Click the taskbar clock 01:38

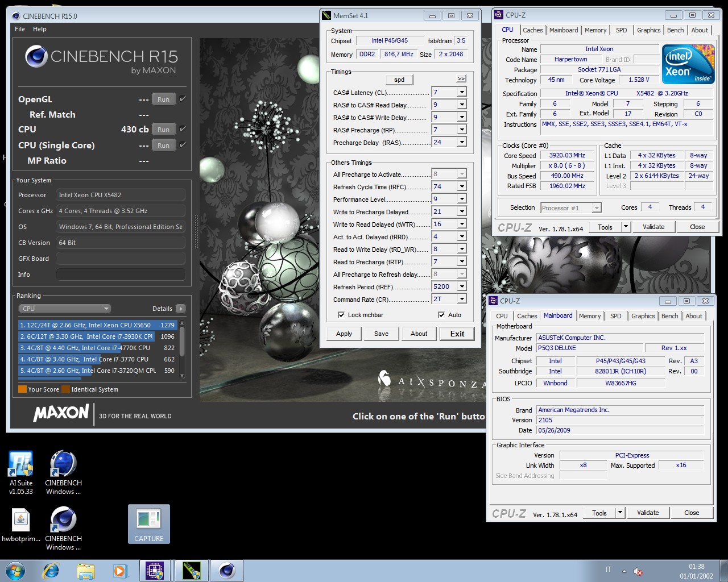[696, 567]
